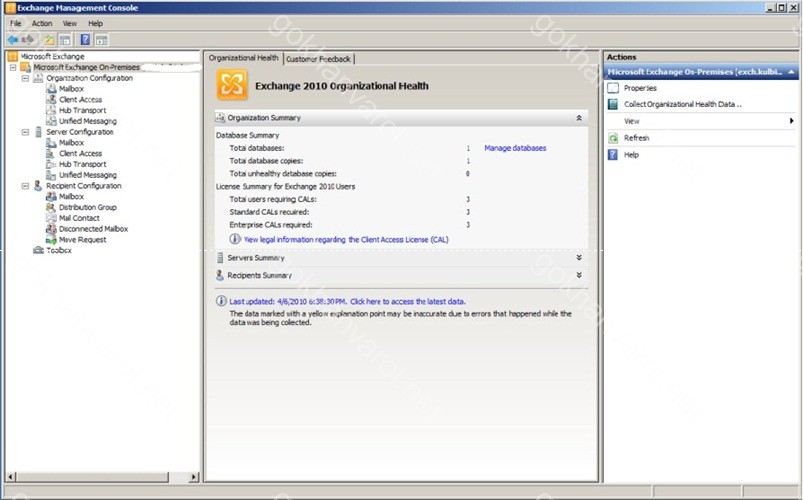Click Collect Organizational Health Data action
Viewport: 803px width, 500px height.
click(x=683, y=104)
